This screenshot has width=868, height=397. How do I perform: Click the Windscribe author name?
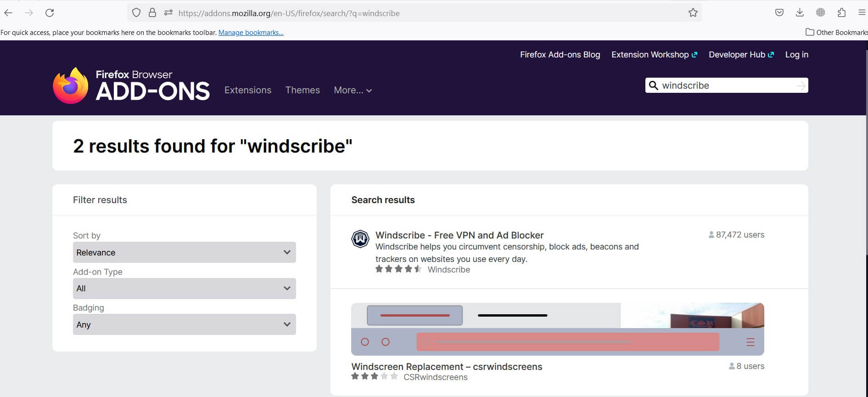449,270
